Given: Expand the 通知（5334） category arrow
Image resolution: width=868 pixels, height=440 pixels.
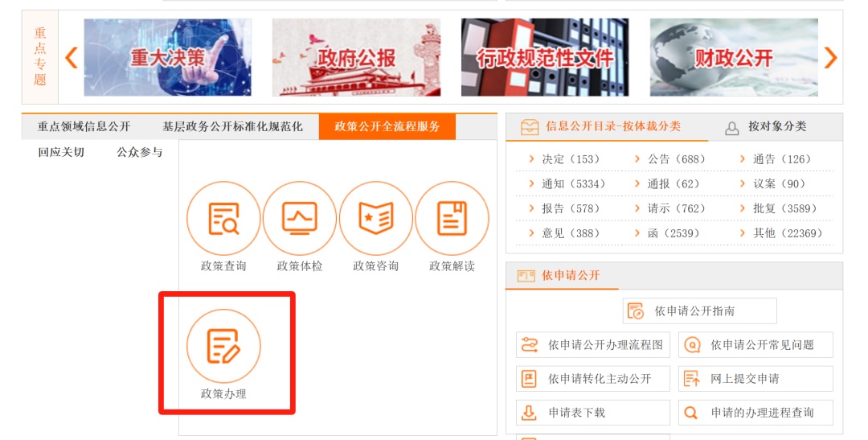Looking at the screenshot, I should pos(531,183).
